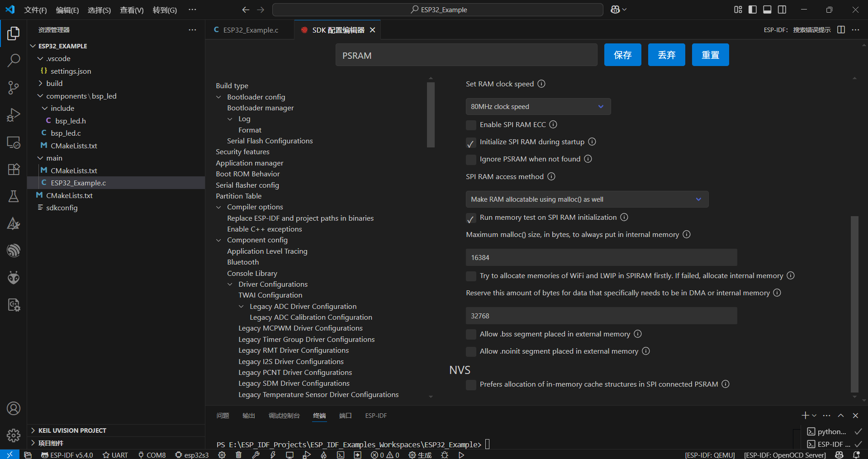
Task: Open the Accounts menu in activity bar
Action: coord(14,408)
